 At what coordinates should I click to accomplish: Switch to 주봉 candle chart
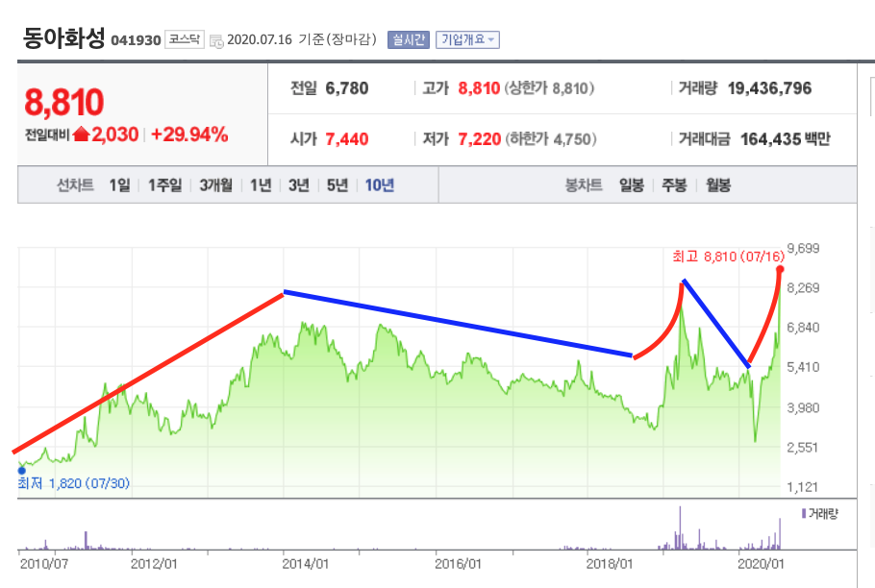point(674,185)
